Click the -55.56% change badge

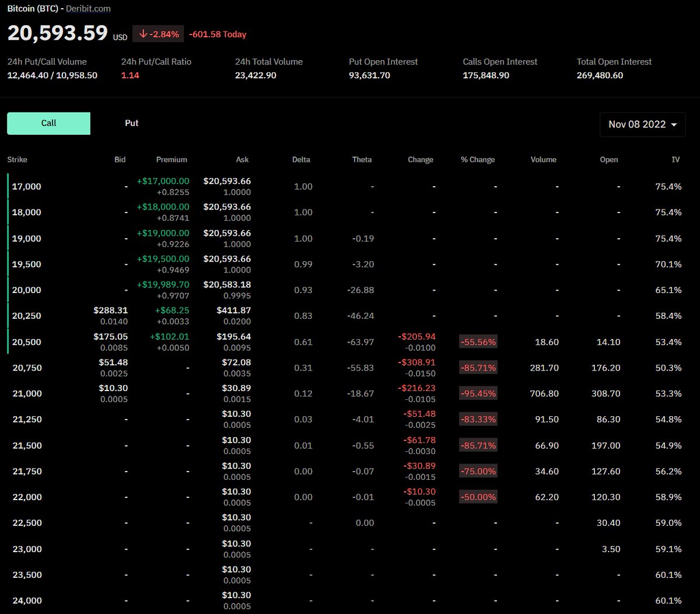click(478, 342)
